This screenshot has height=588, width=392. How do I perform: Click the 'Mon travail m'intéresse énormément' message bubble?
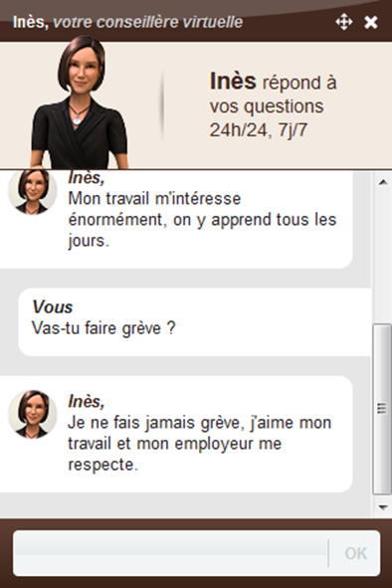tap(176, 219)
